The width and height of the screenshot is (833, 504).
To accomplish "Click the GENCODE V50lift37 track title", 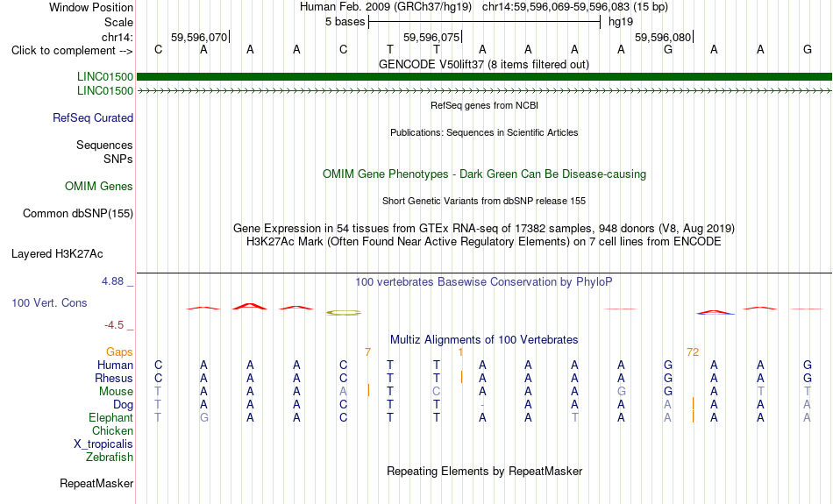I will 483,64.
